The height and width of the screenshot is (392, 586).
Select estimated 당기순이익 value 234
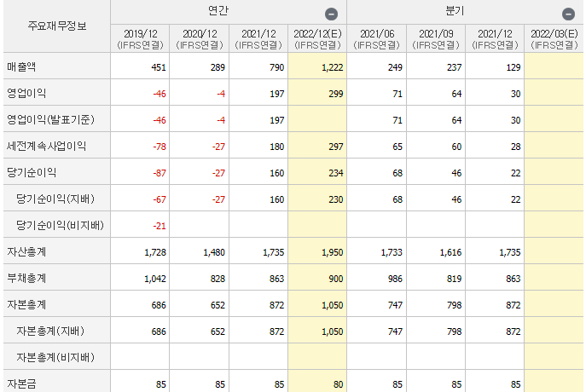click(336, 173)
